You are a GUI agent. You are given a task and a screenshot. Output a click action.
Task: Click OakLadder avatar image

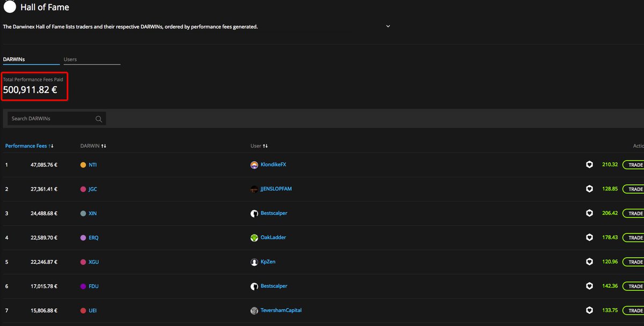(254, 237)
